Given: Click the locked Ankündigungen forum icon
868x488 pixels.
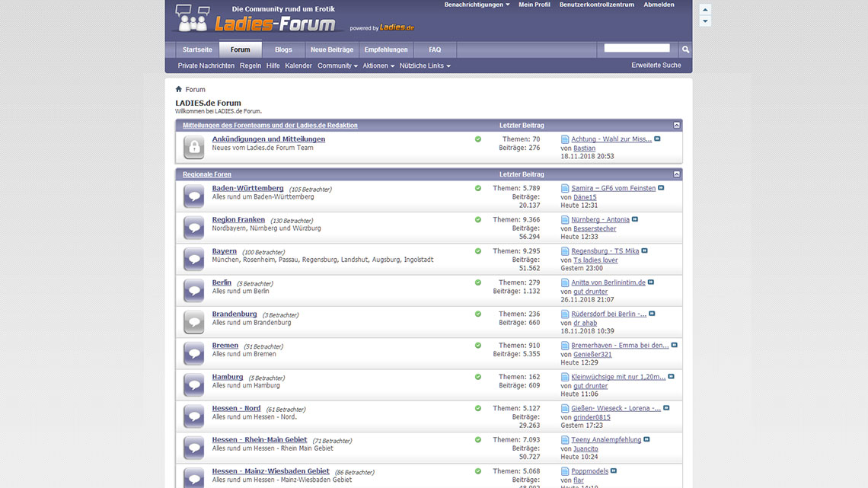Looking at the screenshot, I should pos(194,147).
